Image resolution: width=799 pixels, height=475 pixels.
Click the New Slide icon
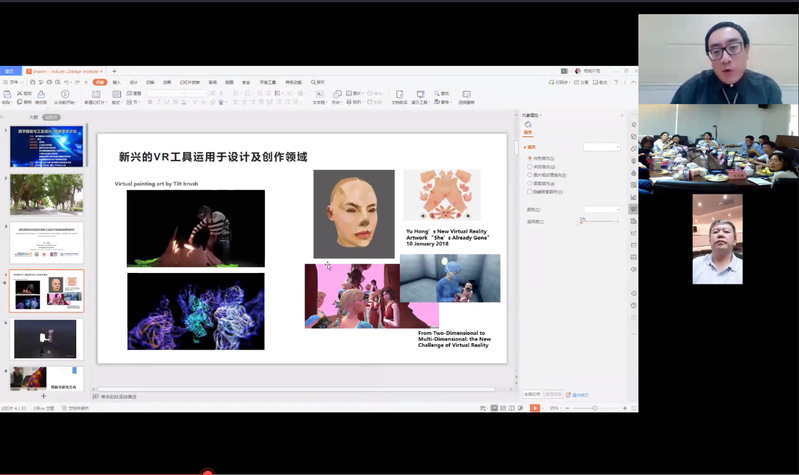[x=96, y=94]
